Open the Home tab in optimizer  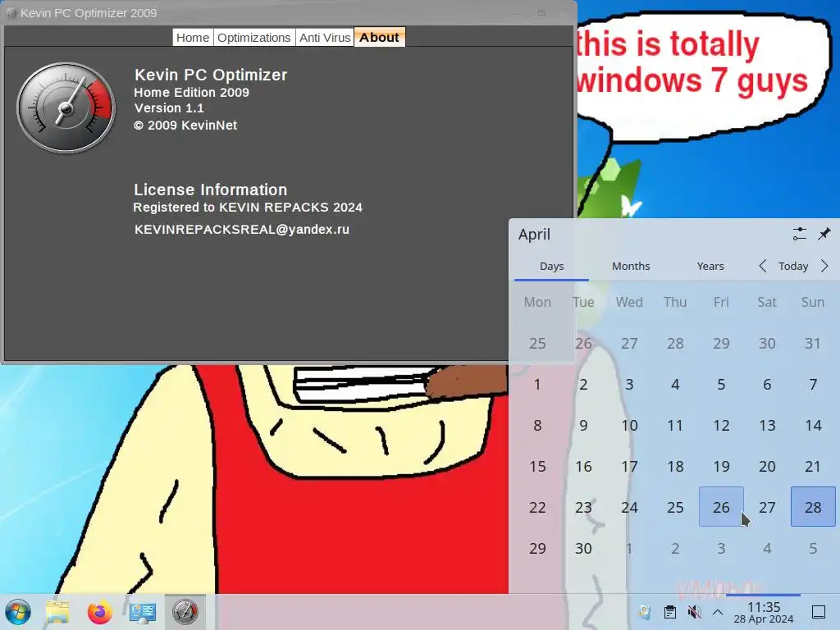click(193, 38)
